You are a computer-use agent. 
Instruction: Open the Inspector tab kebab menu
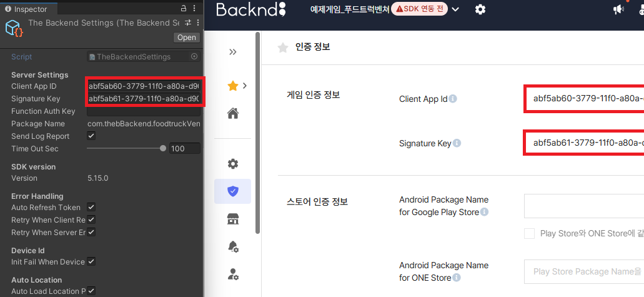point(194,8)
